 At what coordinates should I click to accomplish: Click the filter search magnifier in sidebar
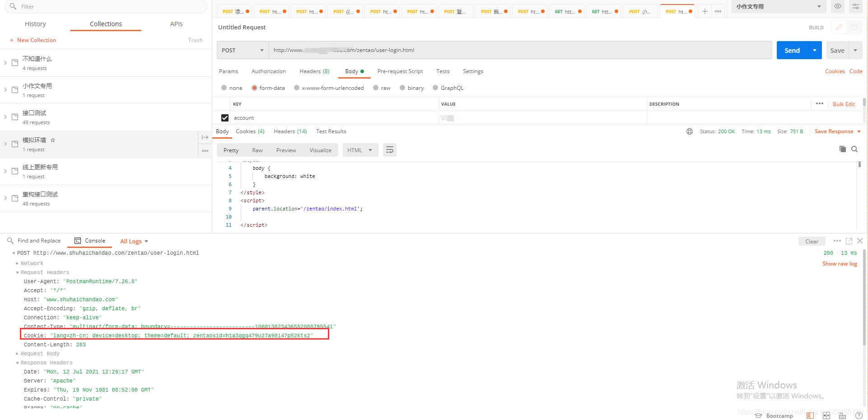(x=13, y=6)
